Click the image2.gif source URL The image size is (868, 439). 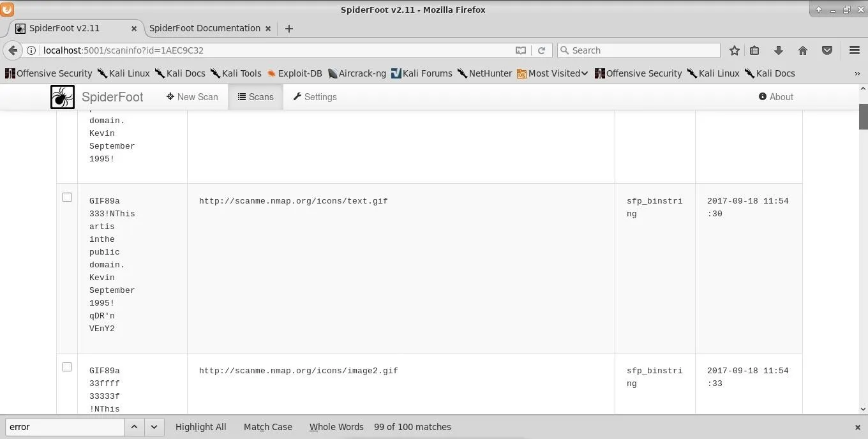(x=299, y=371)
